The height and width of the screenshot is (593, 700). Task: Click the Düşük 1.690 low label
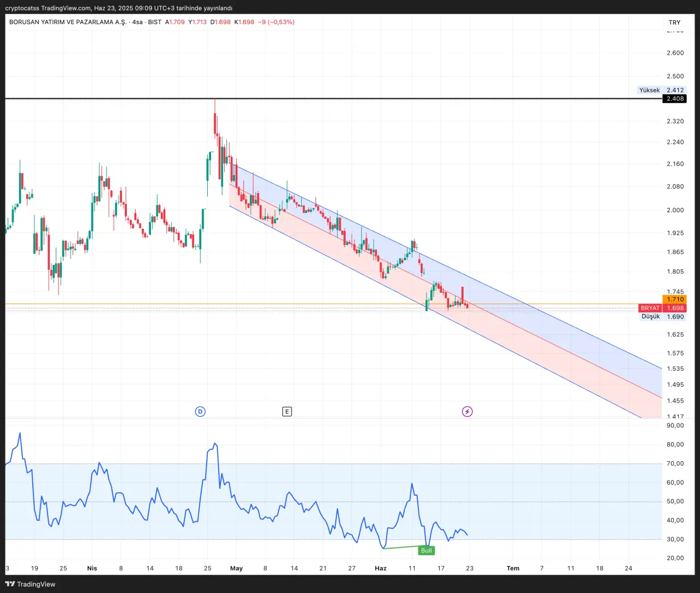point(662,317)
